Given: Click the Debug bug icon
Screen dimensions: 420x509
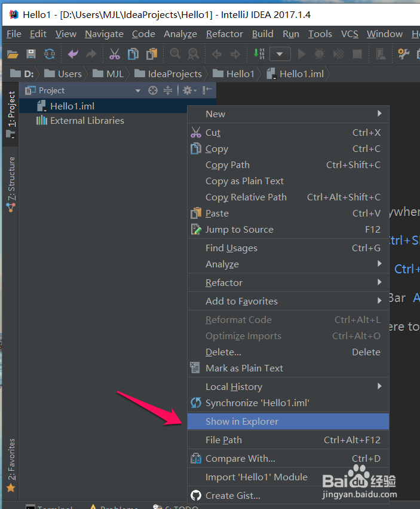Looking at the screenshot, I should coord(320,54).
